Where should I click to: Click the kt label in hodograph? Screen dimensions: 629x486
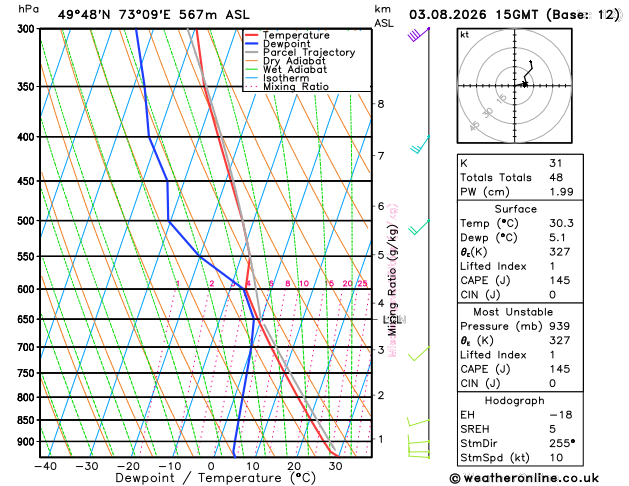tap(465, 35)
